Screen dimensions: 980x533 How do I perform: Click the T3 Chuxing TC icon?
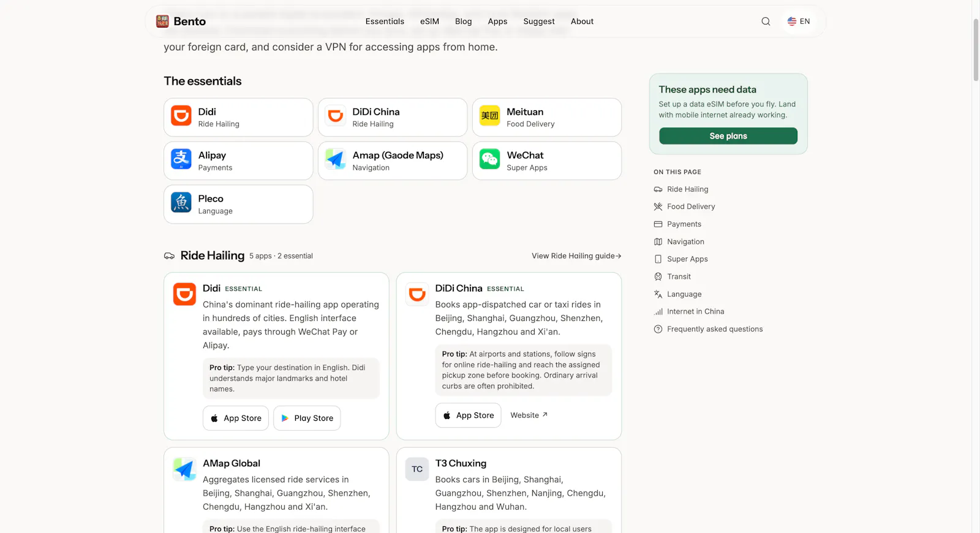click(x=417, y=469)
